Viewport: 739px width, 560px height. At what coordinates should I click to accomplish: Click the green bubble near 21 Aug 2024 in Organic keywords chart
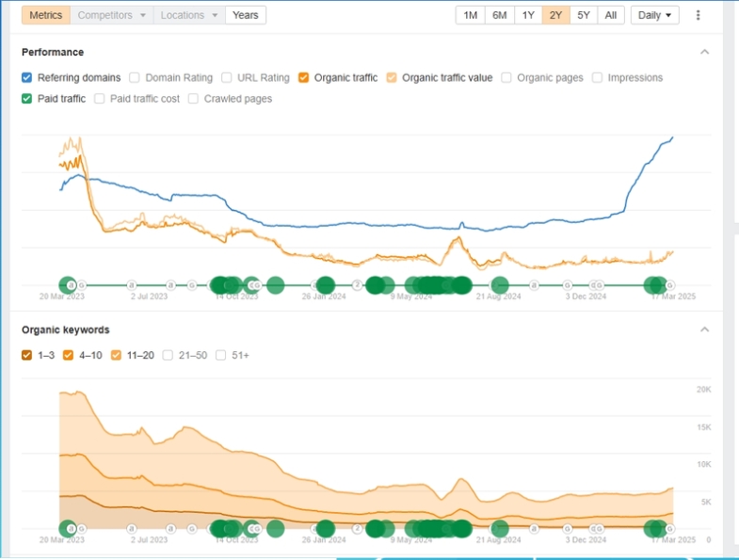[500, 528]
